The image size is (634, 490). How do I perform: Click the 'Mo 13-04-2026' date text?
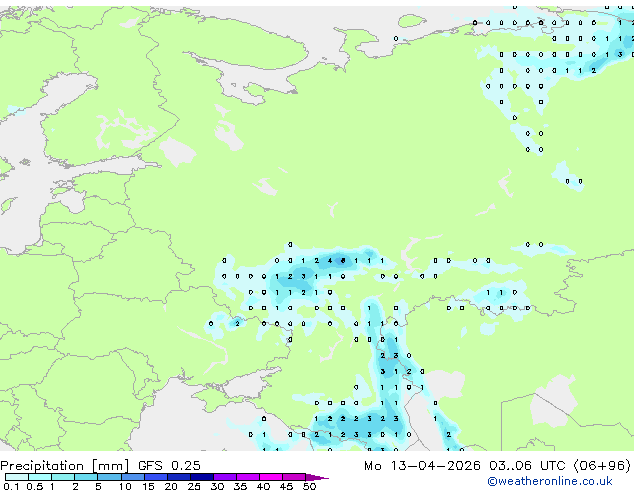(422, 466)
